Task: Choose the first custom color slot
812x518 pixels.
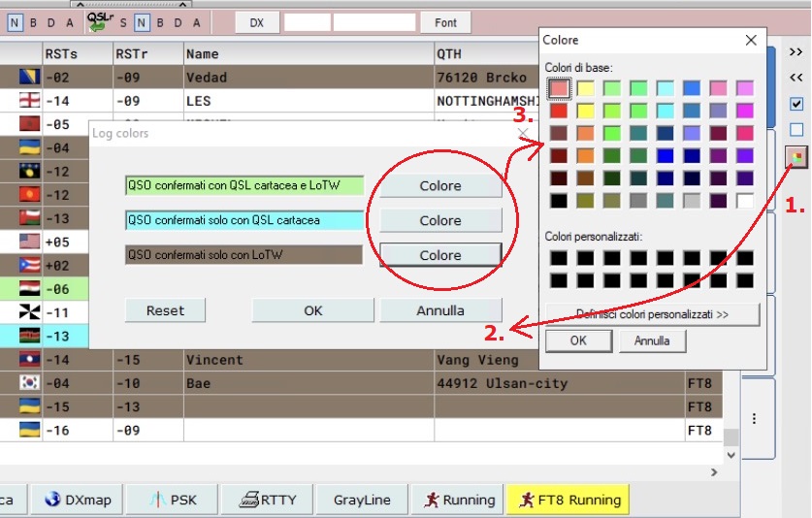Action: (559, 258)
